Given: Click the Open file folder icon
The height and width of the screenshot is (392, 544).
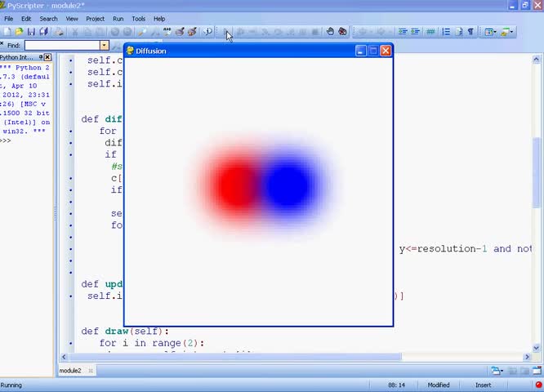Looking at the screenshot, I should click(x=19, y=32).
